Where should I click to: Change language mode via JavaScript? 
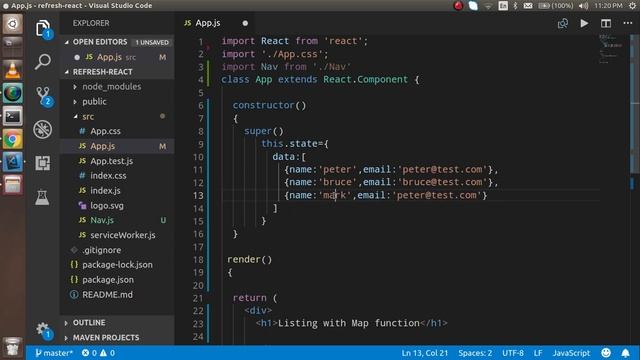click(571, 353)
